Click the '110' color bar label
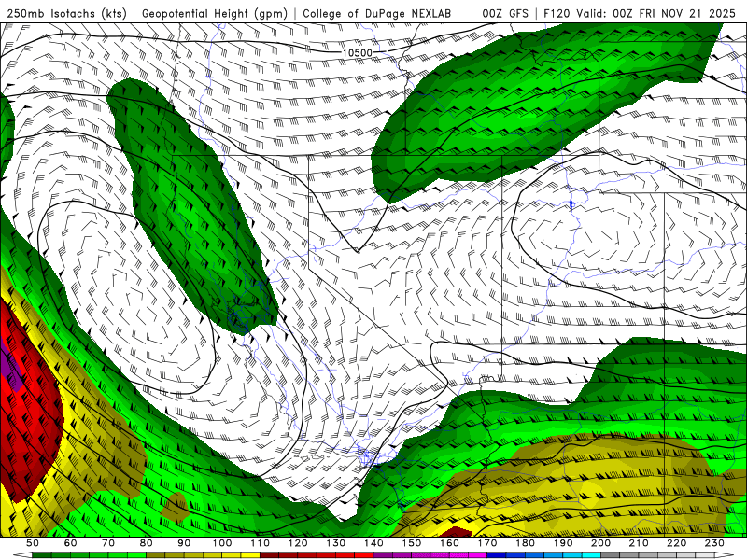The image size is (747, 560). pyautogui.click(x=261, y=543)
